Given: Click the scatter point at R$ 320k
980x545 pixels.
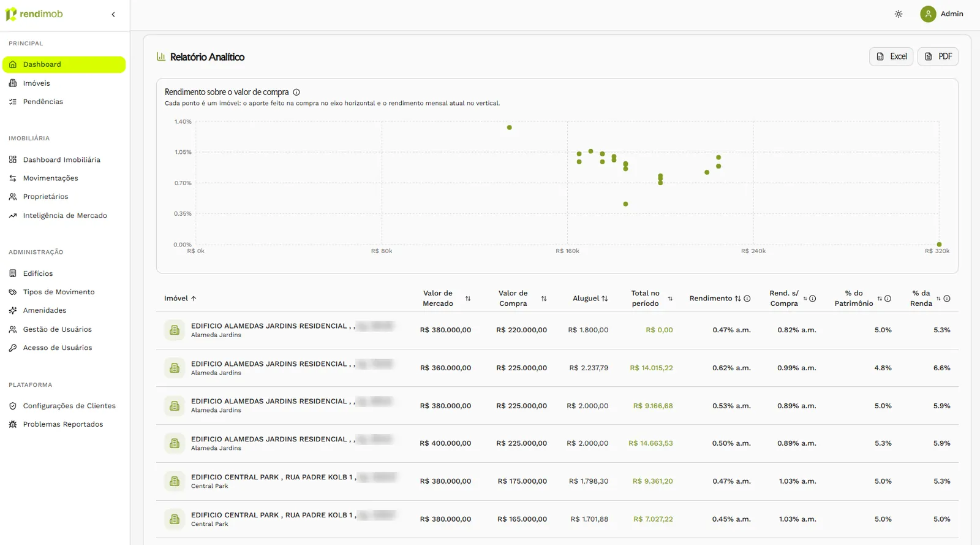Looking at the screenshot, I should pos(939,245).
